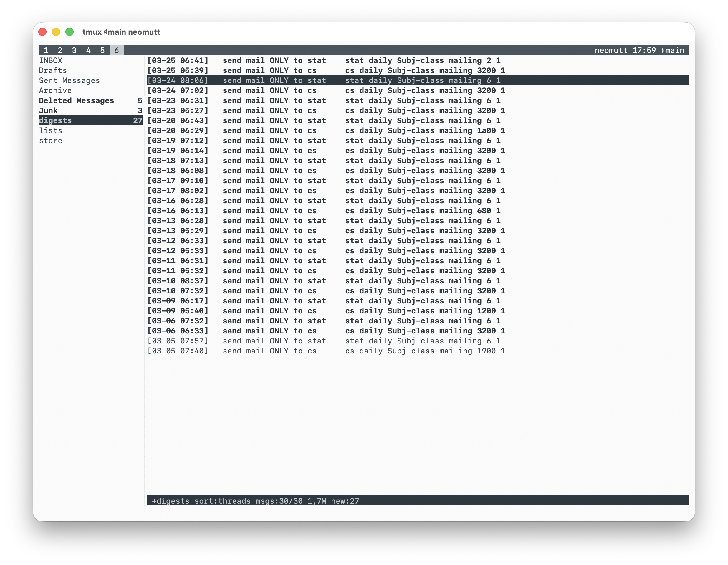Switch to tmux window 3
728x565 pixels.
point(74,50)
